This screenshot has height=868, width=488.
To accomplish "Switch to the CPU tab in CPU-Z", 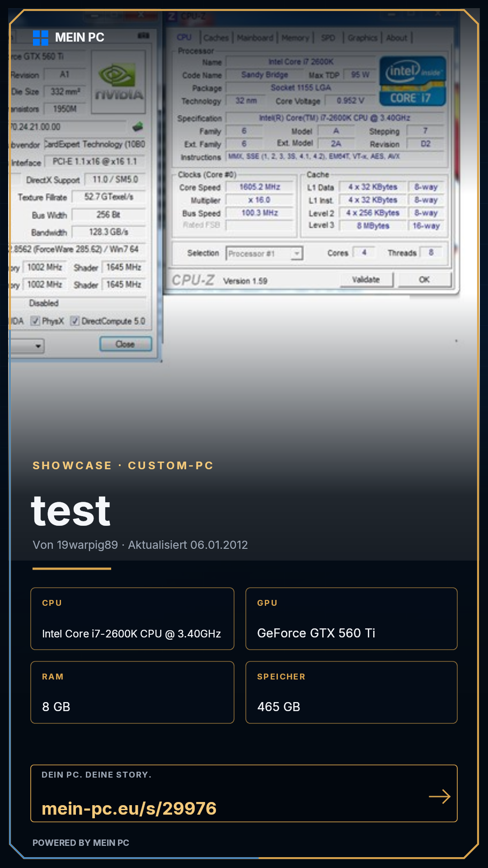I will (184, 38).
